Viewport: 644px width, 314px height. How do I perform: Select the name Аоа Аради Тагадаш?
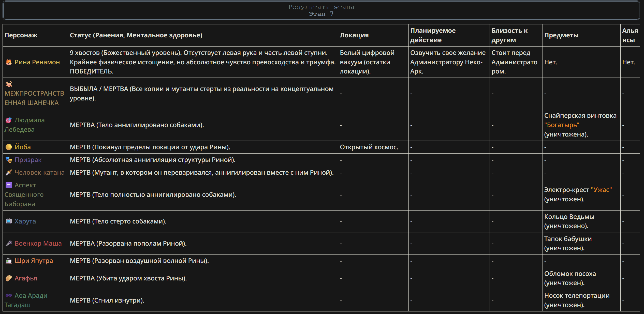click(26, 300)
